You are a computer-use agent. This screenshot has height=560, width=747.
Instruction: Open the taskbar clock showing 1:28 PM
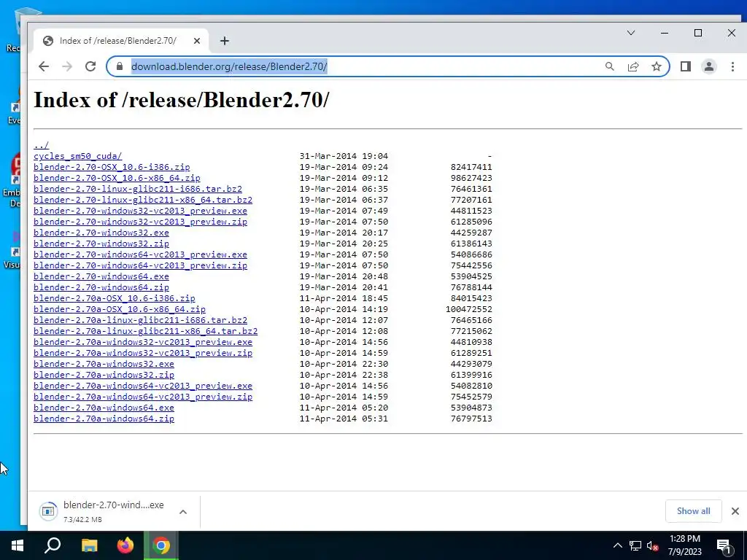[684, 545]
